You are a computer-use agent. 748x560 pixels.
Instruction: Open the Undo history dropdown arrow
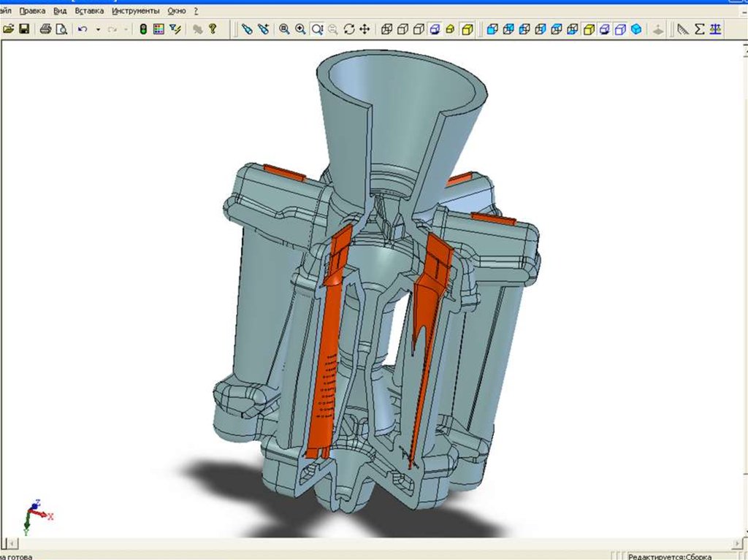(x=98, y=29)
